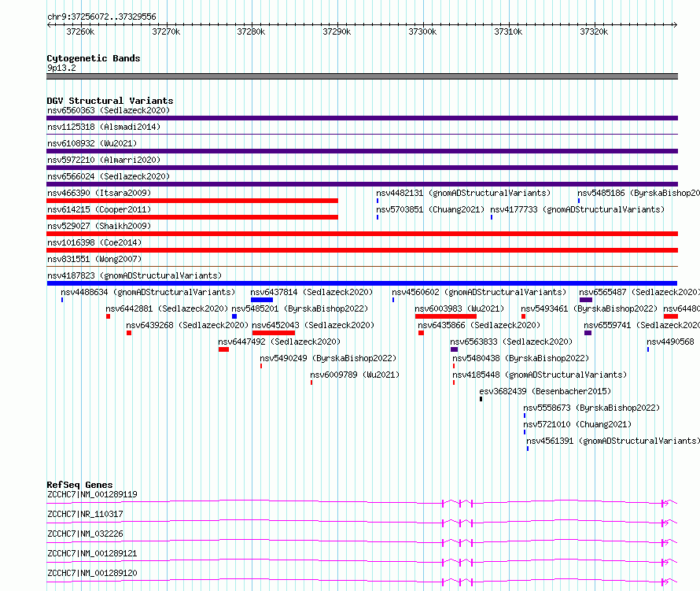Click the 9p13.2 cytogenetic band label

(61, 68)
